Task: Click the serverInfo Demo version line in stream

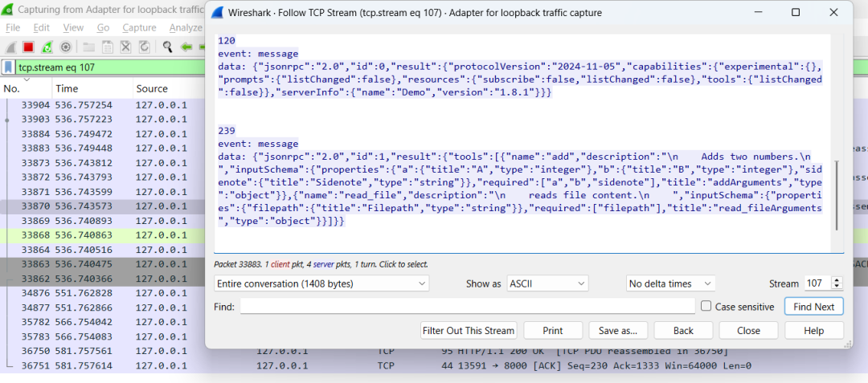Action: 385,93
